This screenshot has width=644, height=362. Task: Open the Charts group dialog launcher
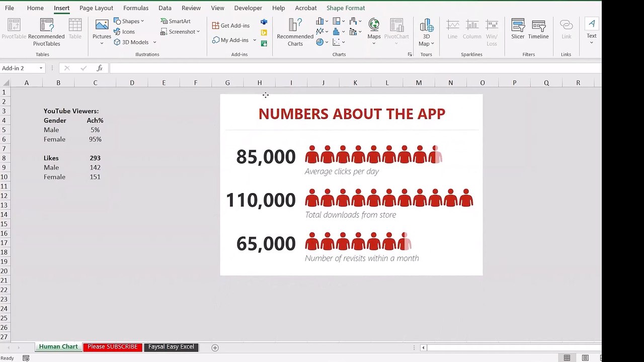point(410,54)
